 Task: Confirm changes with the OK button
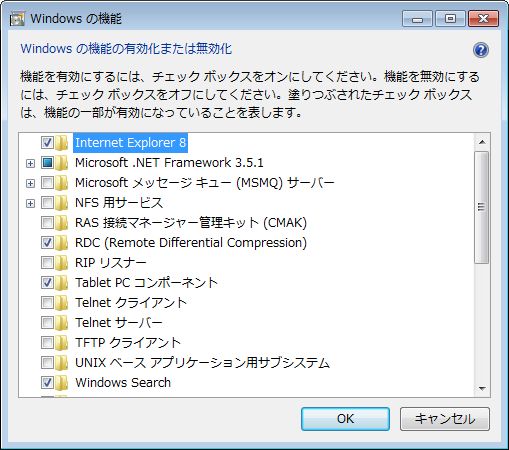point(345,419)
